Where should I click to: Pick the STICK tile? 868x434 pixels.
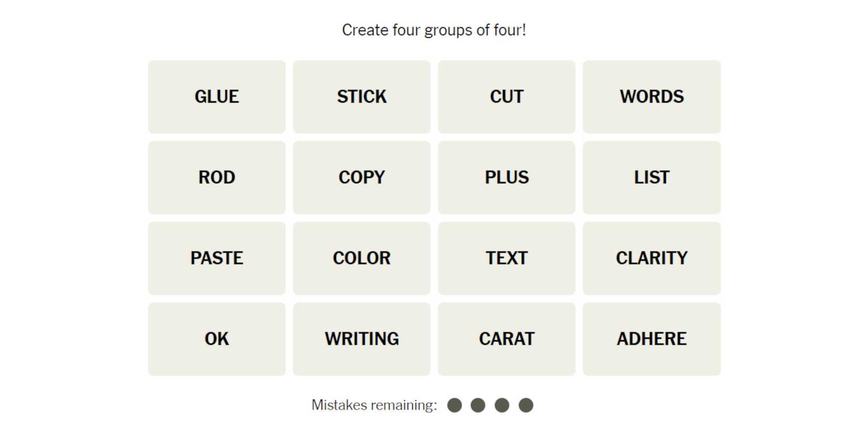tap(361, 97)
